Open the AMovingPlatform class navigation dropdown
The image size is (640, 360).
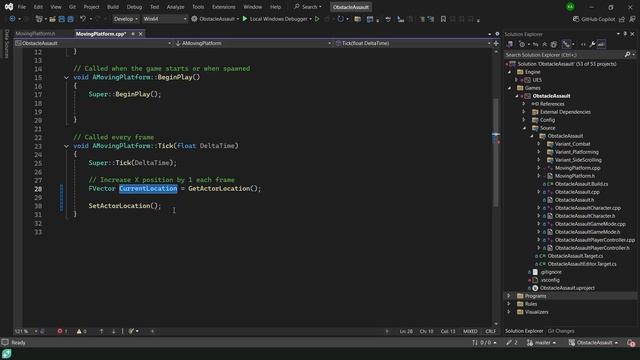pos(253,43)
